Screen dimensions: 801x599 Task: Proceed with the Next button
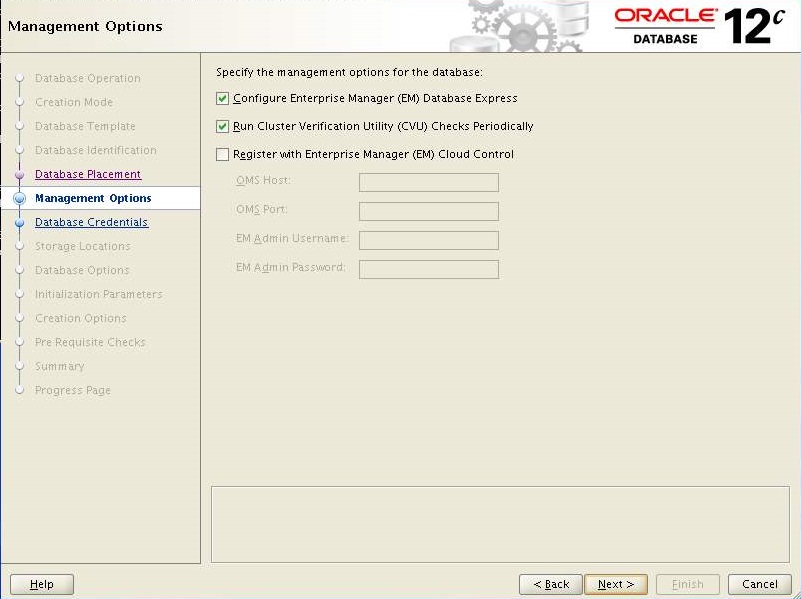coord(616,584)
